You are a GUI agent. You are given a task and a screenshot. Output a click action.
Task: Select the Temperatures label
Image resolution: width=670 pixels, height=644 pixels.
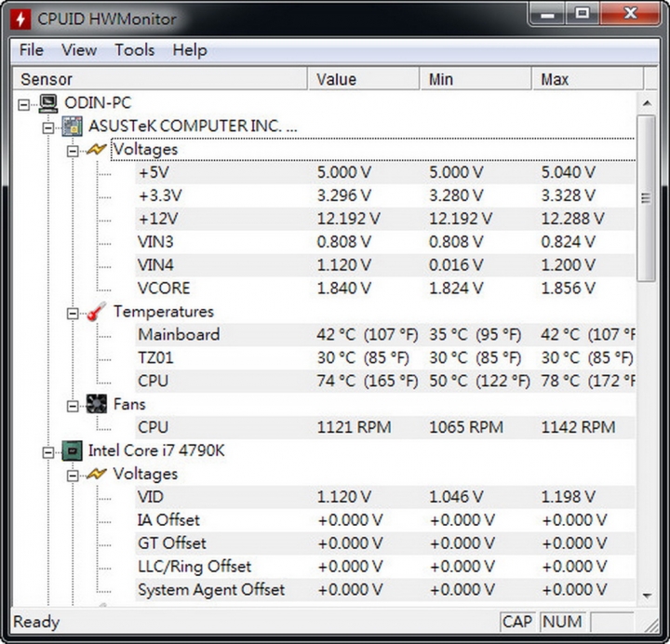(x=163, y=312)
